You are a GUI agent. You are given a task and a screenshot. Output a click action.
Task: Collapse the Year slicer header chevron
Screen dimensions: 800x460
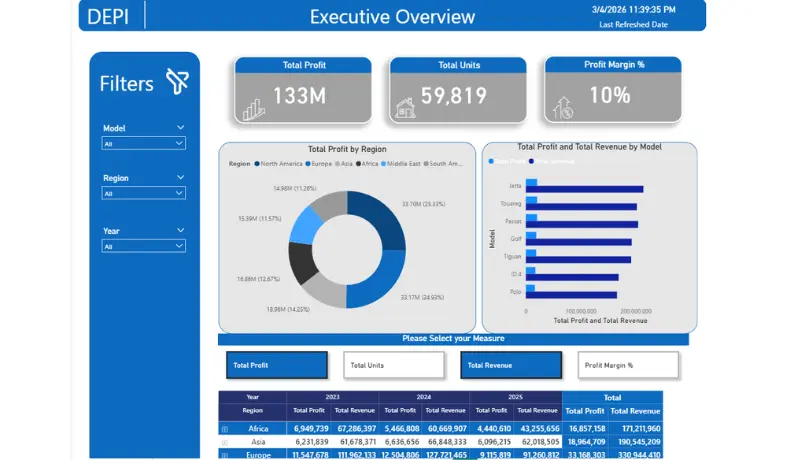click(x=180, y=231)
